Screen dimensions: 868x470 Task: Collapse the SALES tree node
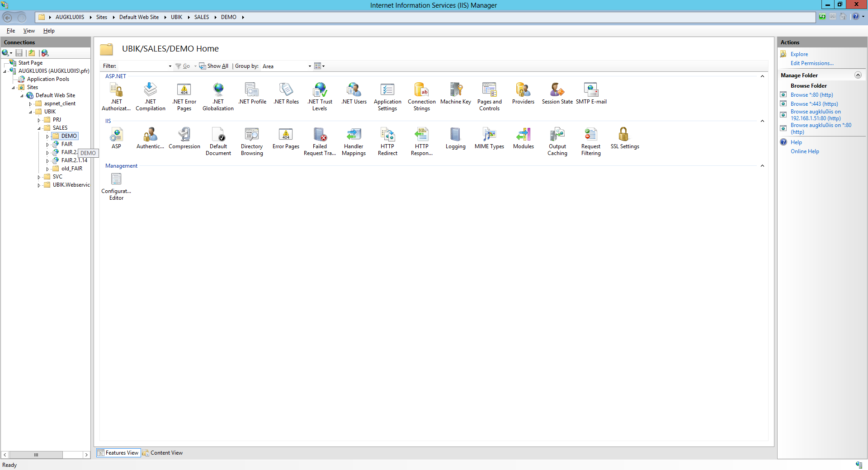pos(39,128)
